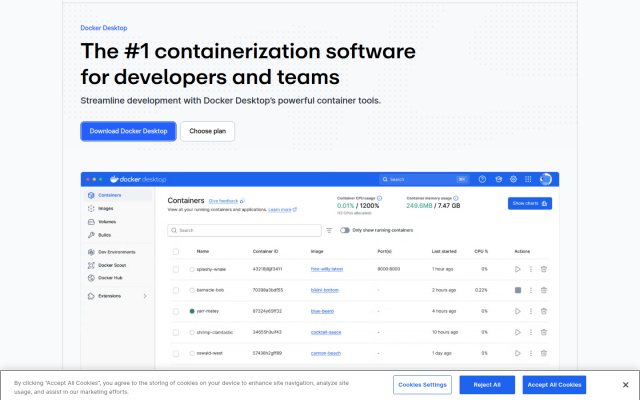
Task: Open Docker Scout in sidebar
Action: pos(112,265)
